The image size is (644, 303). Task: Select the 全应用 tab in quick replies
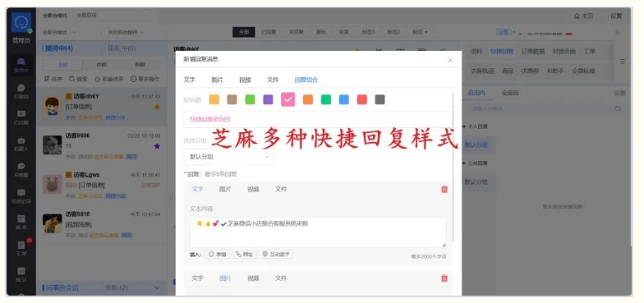pyautogui.click(x=510, y=93)
